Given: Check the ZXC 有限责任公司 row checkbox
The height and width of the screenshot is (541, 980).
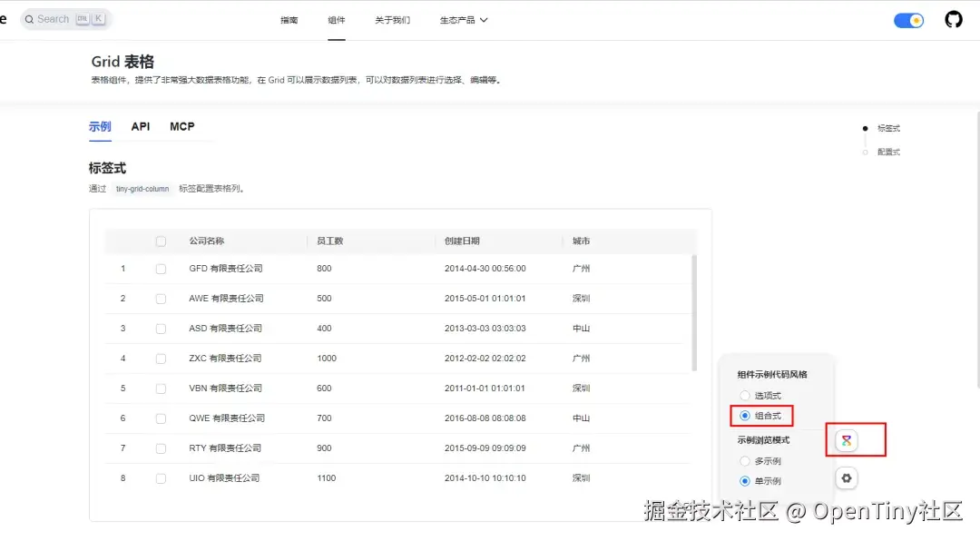Looking at the screenshot, I should pyautogui.click(x=162, y=359).
